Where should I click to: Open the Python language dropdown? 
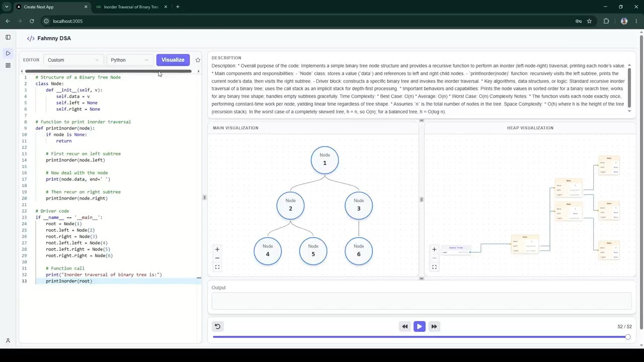click(130, 60)
